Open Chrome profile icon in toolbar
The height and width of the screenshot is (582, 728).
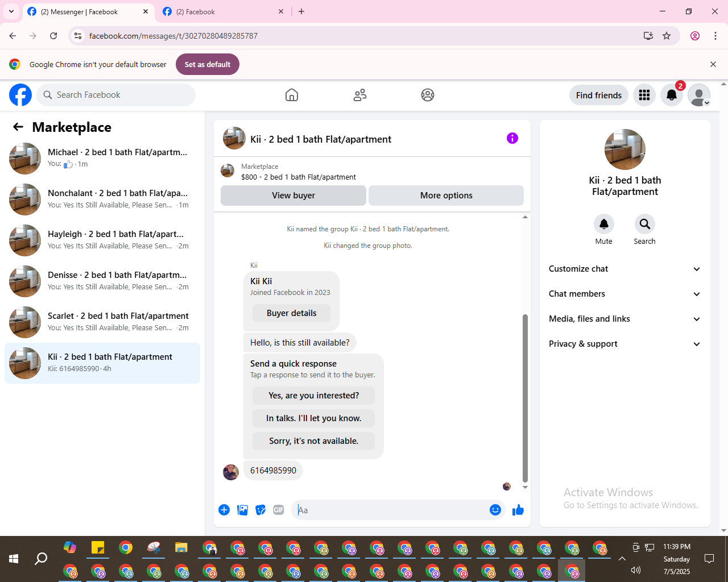click(695, 36)
